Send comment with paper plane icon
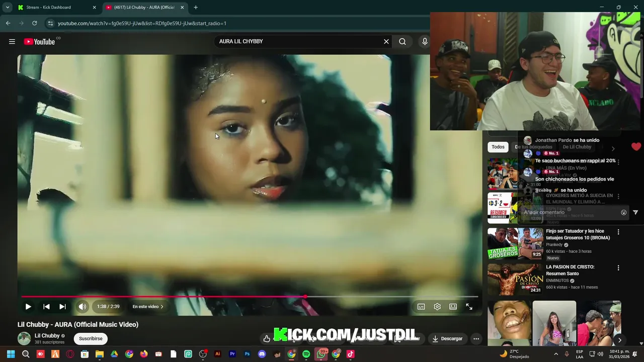Screen dimensions: 644x362 (x=635, y=212)
